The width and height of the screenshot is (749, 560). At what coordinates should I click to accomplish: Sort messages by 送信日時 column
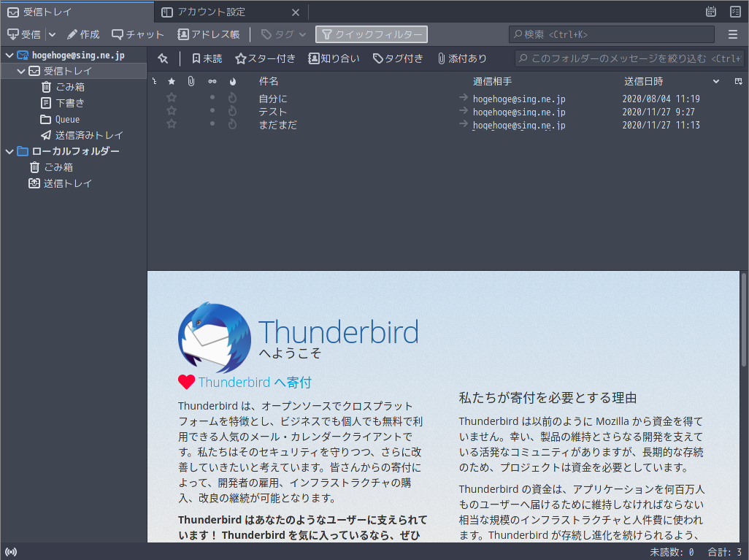click(643, 81)
